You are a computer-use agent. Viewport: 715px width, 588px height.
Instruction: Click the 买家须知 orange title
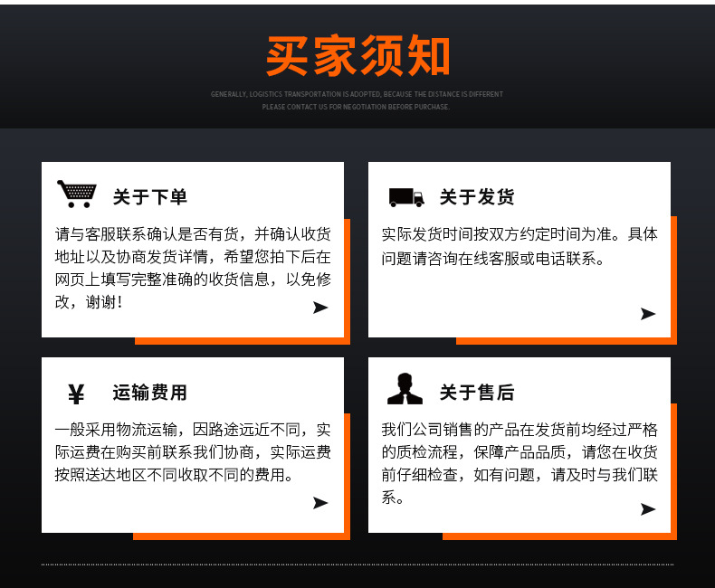357,56
